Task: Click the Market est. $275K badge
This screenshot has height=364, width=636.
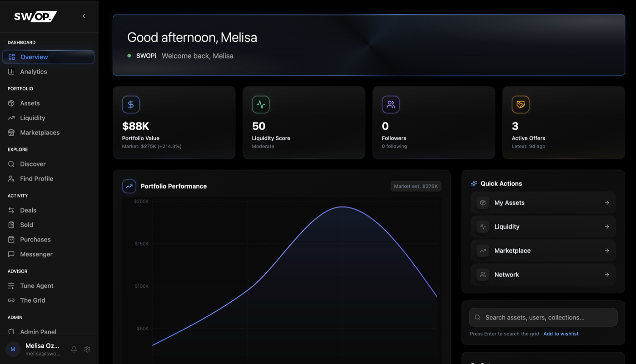Action: [x=416, y=186]
